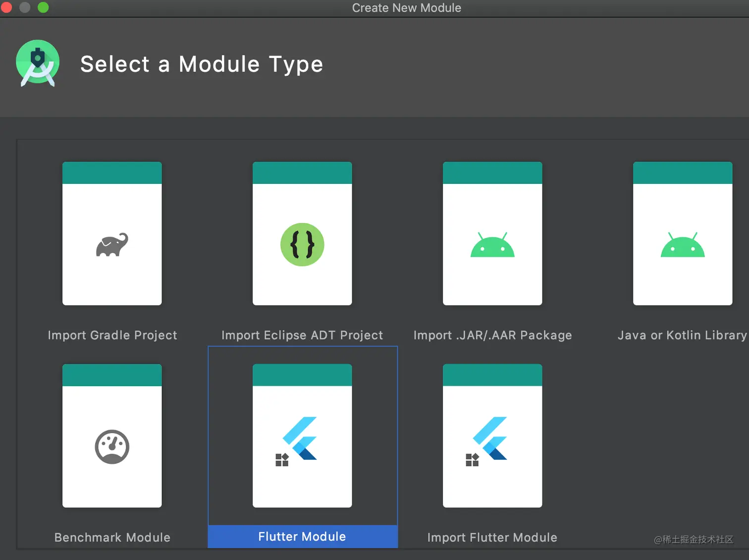Click the Android Studio logo in header
749x560 pixels.
tap(38, 63)
